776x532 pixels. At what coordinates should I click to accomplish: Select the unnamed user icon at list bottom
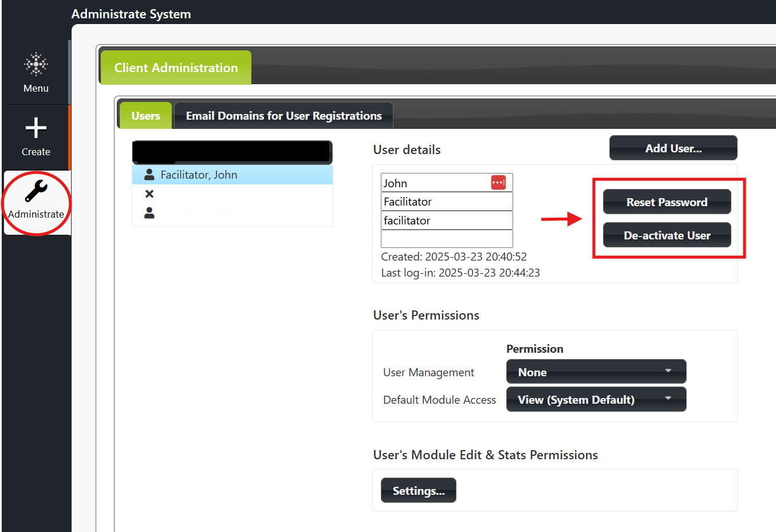(x=149, y=213)
